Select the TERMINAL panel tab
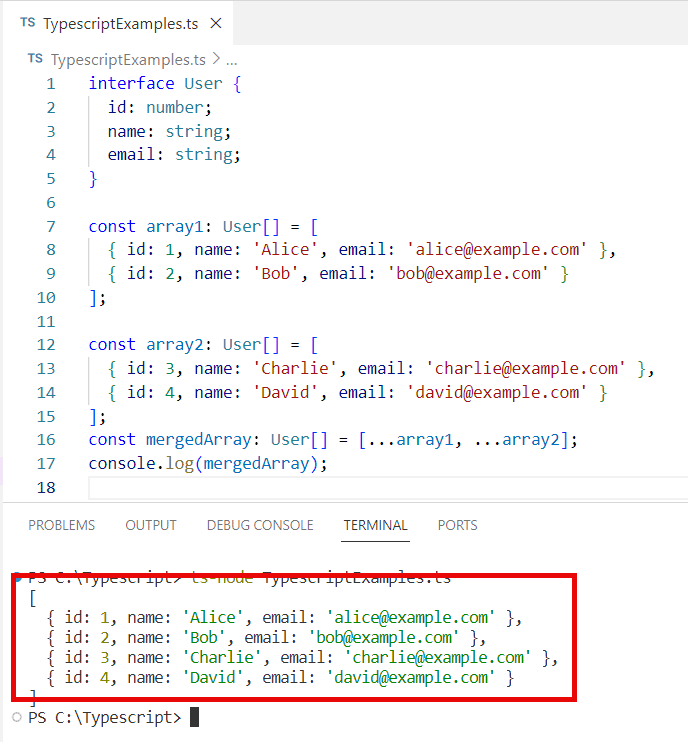 [x=375, y=525]
